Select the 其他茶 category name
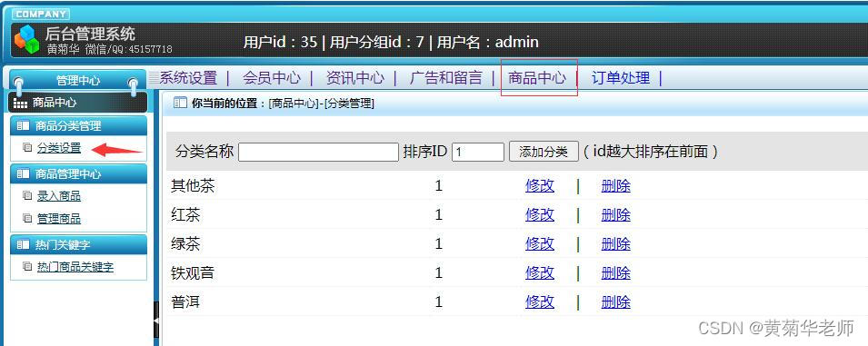868x346 pixels. 193,185
